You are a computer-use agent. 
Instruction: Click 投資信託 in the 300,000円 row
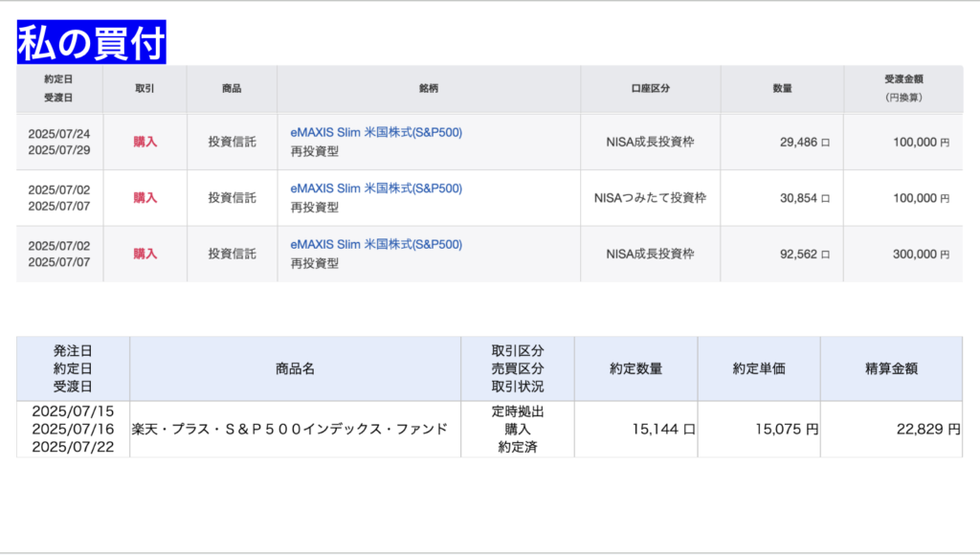(x=232, y=254)
